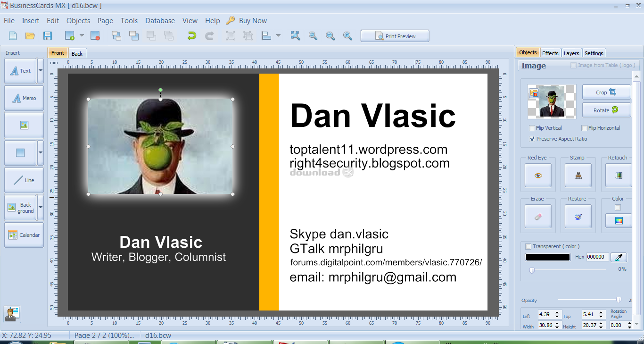Uncheck Preserve Aspect Ratio
Image resolution: width=644 pixels, height=344 pixels.
(x=532, y=139)
